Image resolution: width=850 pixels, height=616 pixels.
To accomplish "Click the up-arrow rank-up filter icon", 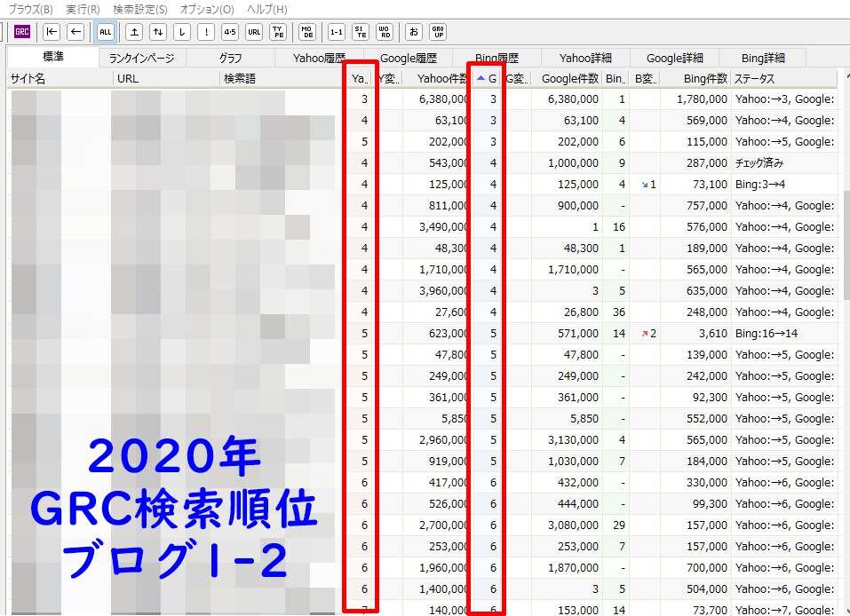I will pos(134,32).
